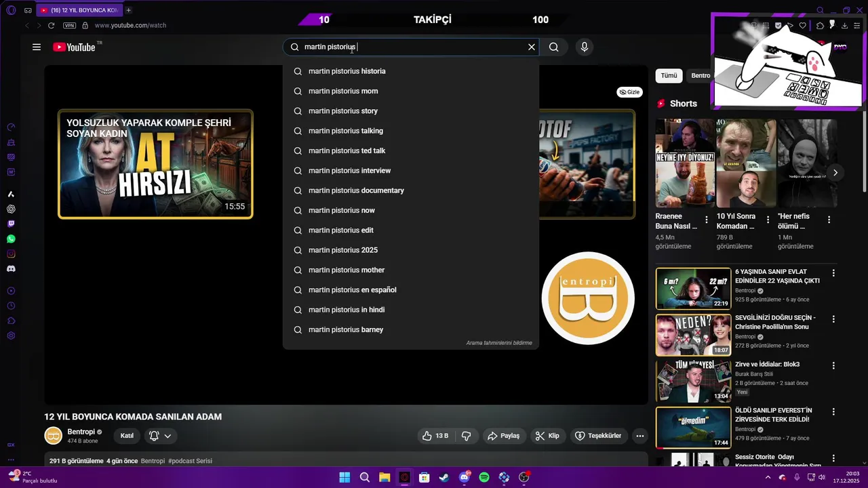Create a clip with Klip button
This screenshot has height=488, width=868.
(547, 436)
